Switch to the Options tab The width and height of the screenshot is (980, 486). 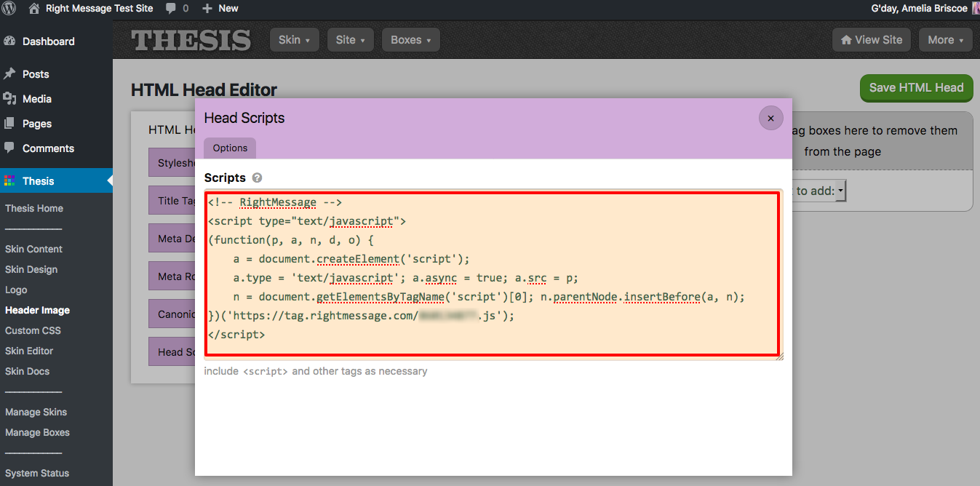pyautogui.click(x=230, y=148)
